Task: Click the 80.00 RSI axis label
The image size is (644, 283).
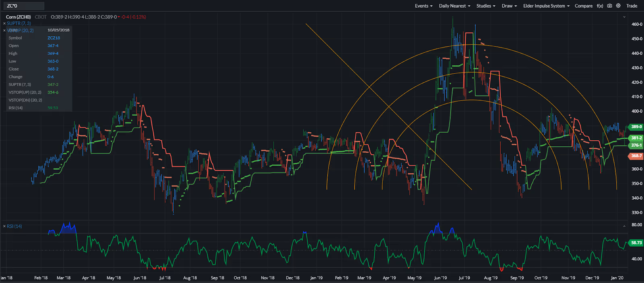Action: click(637, 225)
